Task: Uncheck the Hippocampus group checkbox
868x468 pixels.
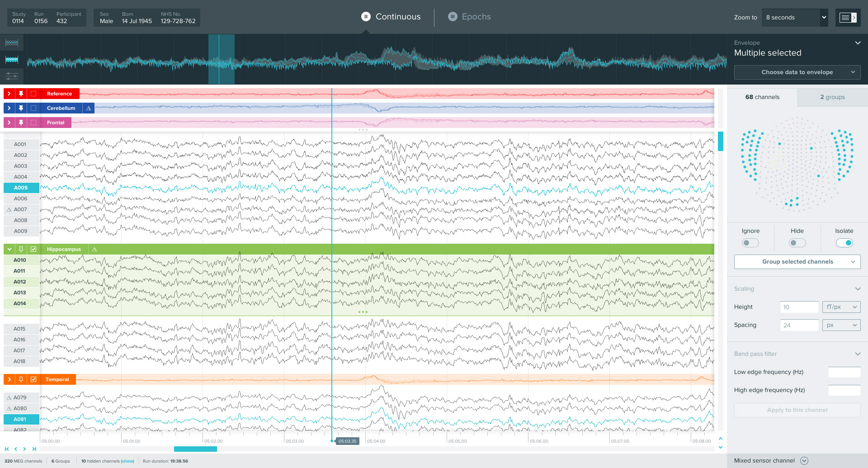Action: (x=33, y=249)
